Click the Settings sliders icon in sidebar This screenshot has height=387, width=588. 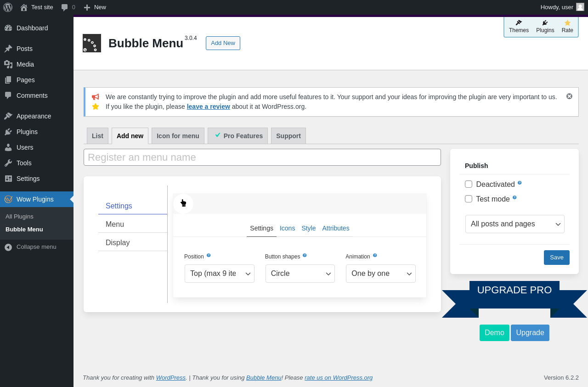tap(8, 179)
